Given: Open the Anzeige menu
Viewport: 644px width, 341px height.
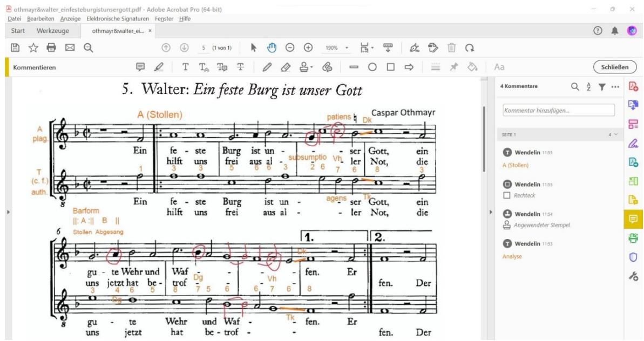Looking at the screenshot, I should pos(70,18).
